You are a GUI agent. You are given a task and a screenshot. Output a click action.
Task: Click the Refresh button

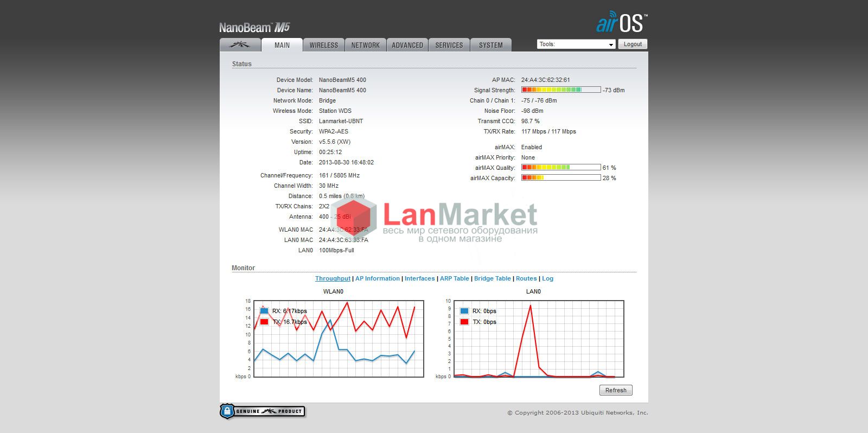click(616, 390)
